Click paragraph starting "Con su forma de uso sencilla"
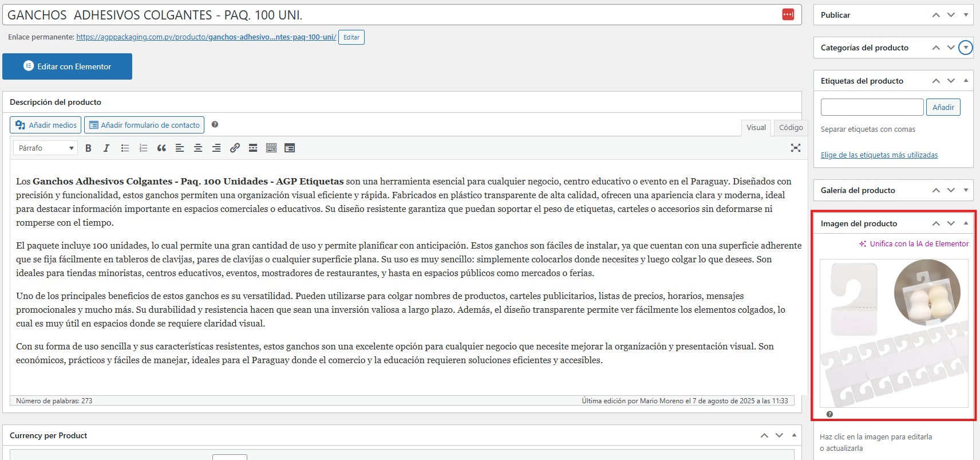980x460 pixels. [x=395, y=353]
